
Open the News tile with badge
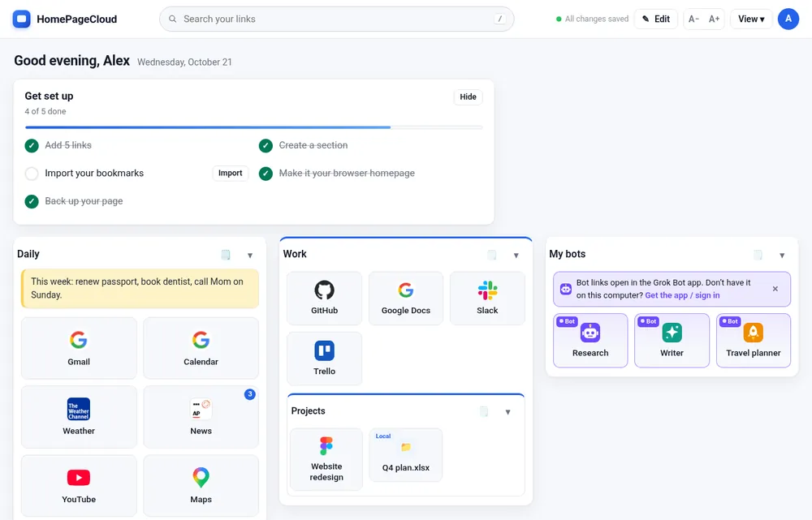[x=201, y=417]
